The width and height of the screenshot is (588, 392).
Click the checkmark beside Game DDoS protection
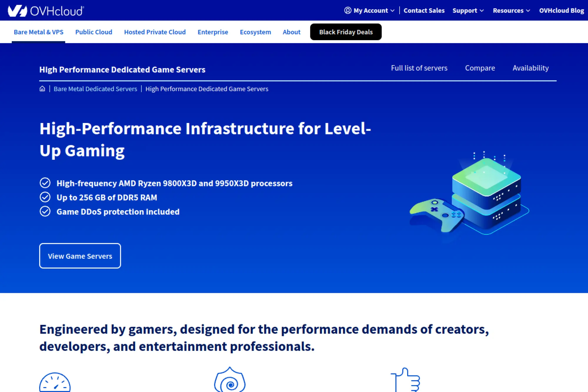[45, 211]
